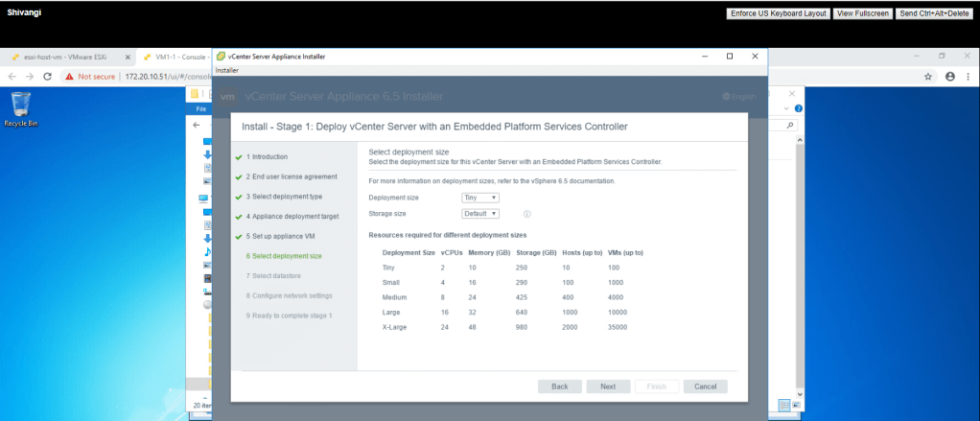Screen dimensions: 980x421
Task: Open the Deployment size dropdown
Action: [479, 198]
